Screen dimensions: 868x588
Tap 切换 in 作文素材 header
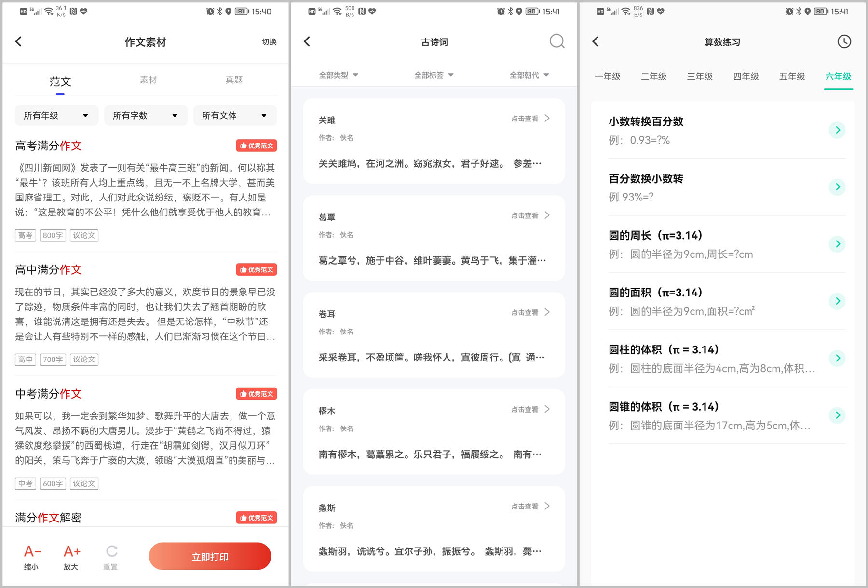click(x=269, y=42)
